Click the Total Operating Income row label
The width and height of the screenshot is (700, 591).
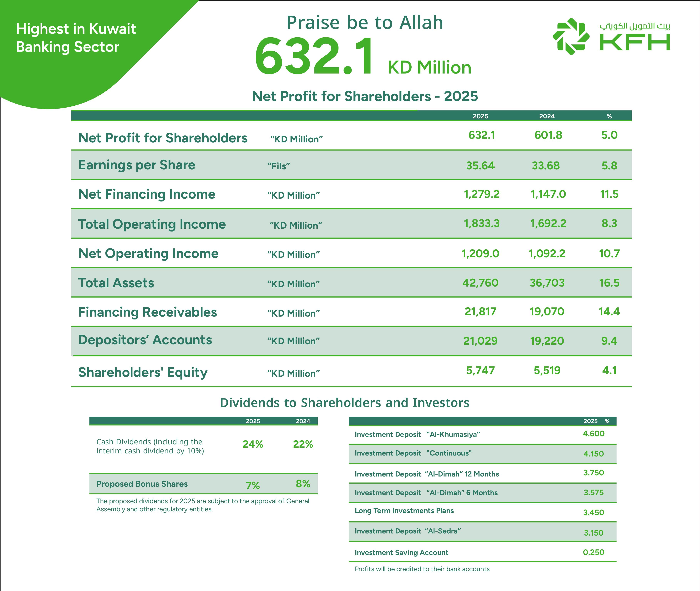point(152,224)
